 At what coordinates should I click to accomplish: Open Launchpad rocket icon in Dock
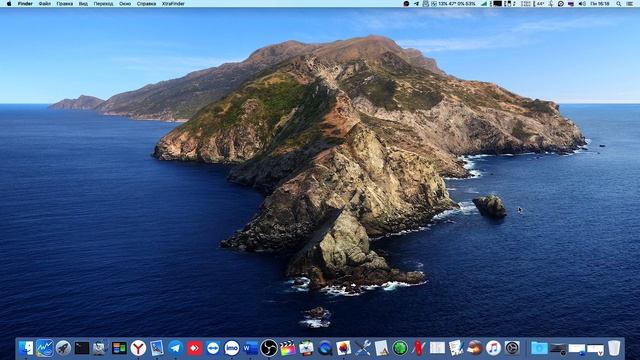pos(63,348)
